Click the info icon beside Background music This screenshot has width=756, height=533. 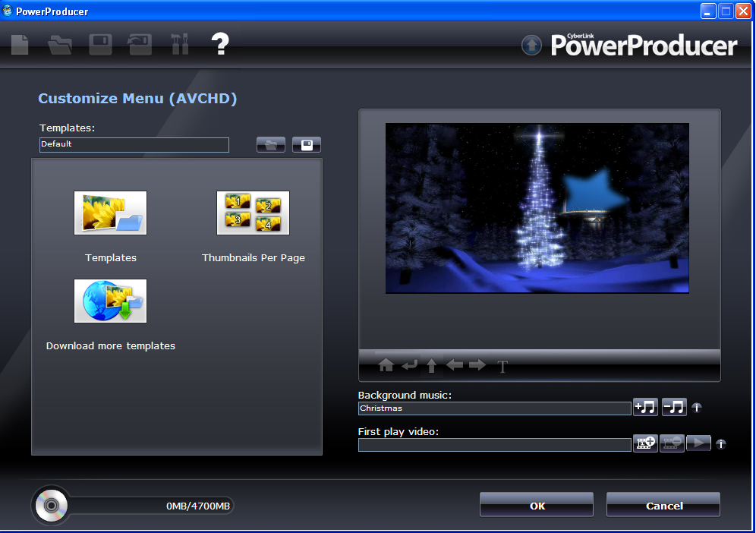point(697,408)
